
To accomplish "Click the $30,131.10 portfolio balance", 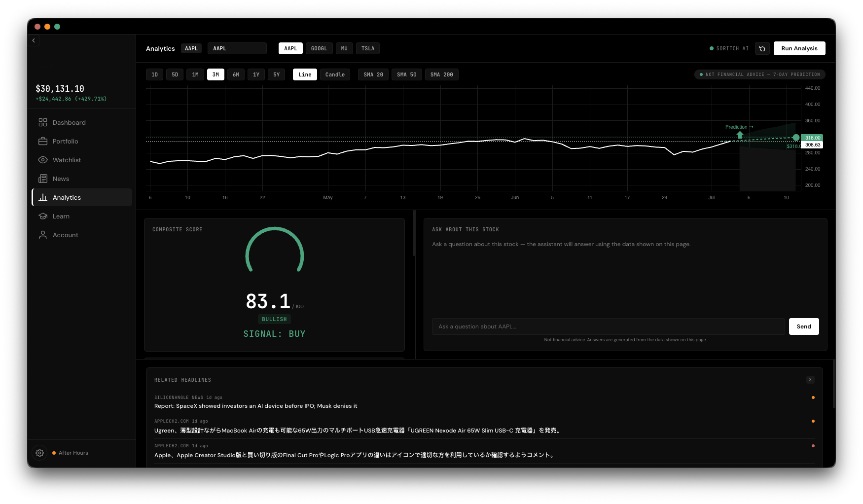I will coord(60,89).
